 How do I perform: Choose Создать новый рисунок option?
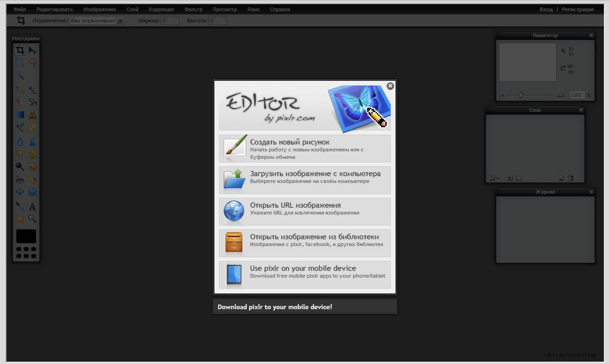click(305, 149)
